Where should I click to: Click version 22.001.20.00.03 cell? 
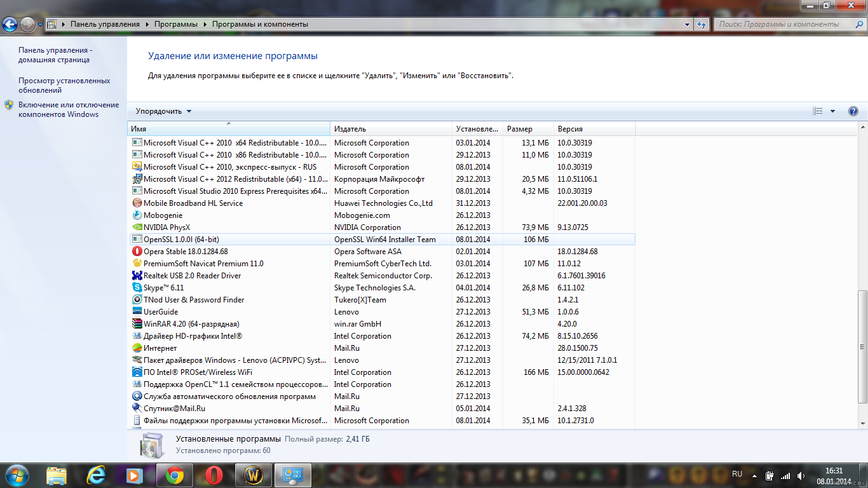click(x=582, y=203)
